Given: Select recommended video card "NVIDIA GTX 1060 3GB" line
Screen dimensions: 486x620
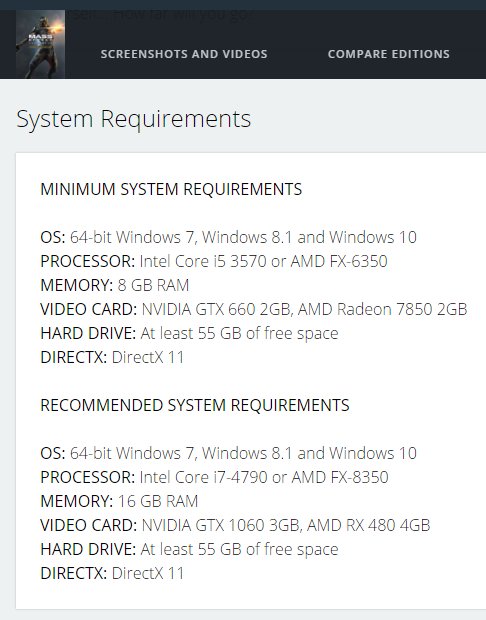Looking at the screenshot, I should pos(235,525).
